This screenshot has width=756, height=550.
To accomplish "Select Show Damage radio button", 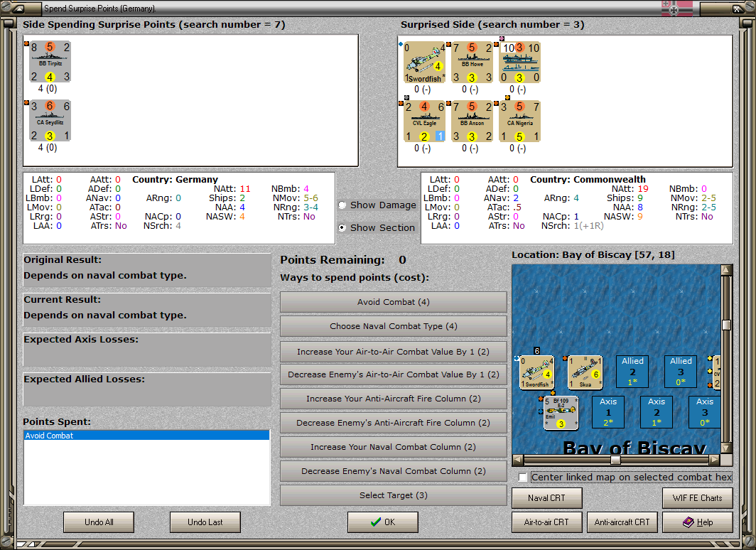I will pyautogui.click(x=342, y=205).
